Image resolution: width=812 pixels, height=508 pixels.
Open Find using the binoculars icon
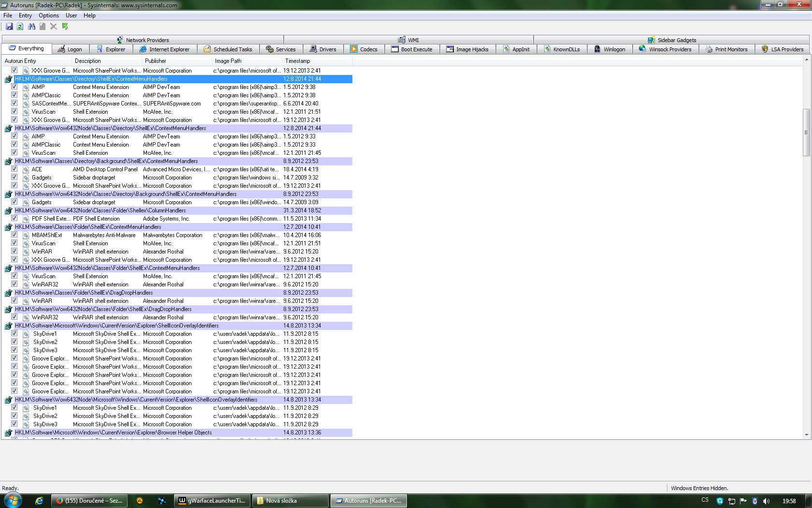tap(31, 27)
